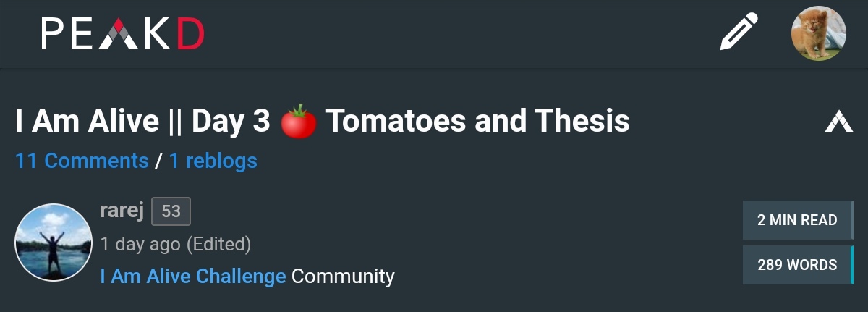
Task: Show edit history via (Edited) label
Action: [219, 245]
